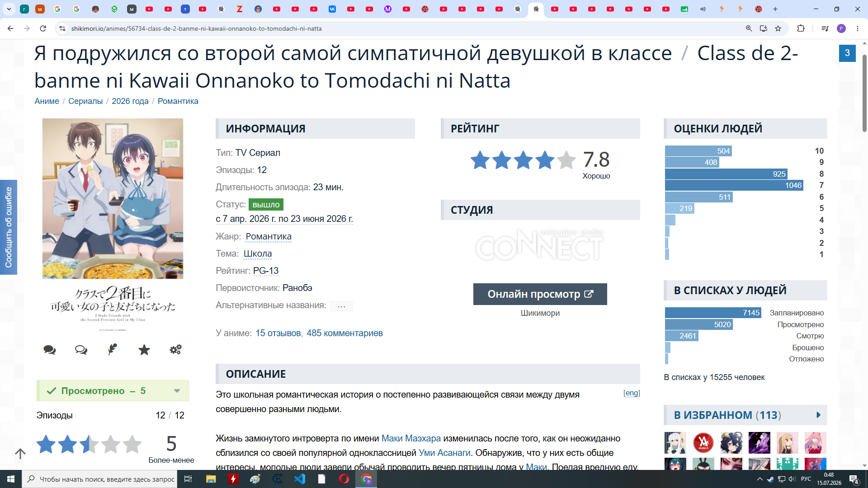This screenshot has height=488, width=868.
Task: Open the Windows Start menu
Action: tap(11, 479)
